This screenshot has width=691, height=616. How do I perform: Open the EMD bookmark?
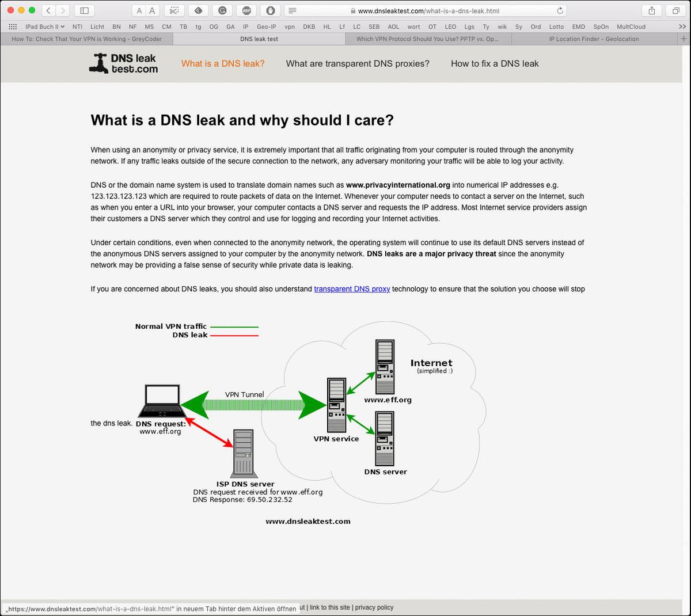(x=579, y=26)
